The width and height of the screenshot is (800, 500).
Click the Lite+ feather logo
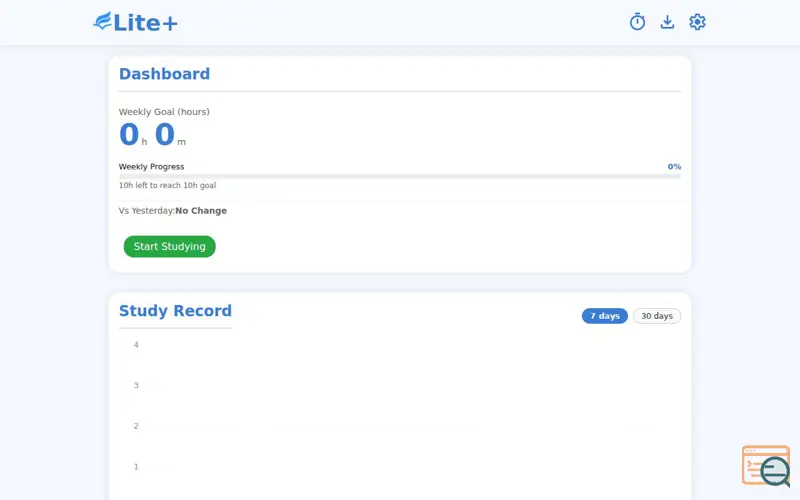103,21
